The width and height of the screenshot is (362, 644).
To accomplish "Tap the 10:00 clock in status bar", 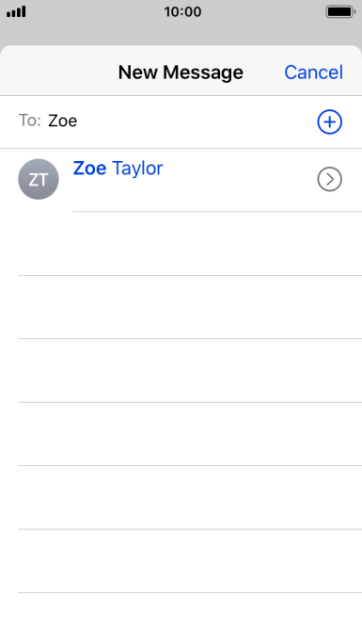I will tap(182, 11).
